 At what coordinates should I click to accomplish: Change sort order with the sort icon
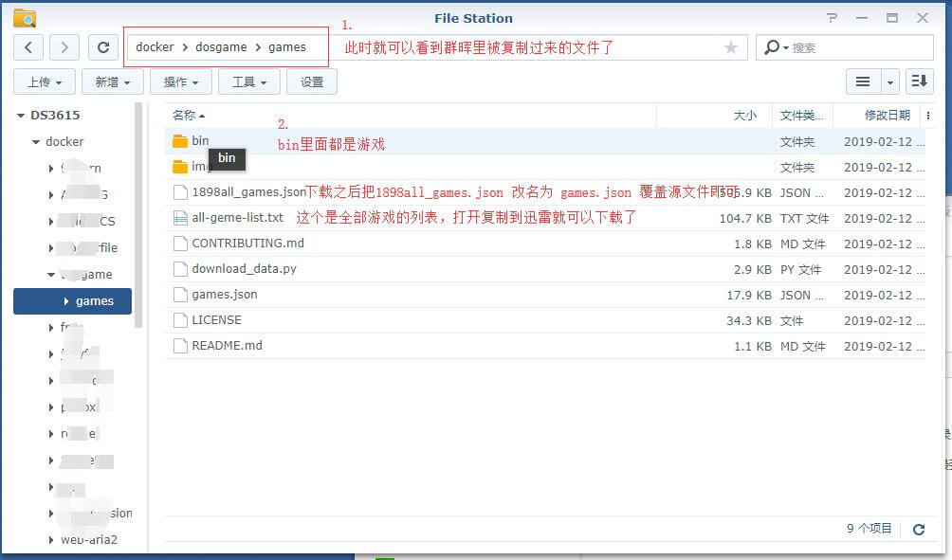click(x=918, y=81)
